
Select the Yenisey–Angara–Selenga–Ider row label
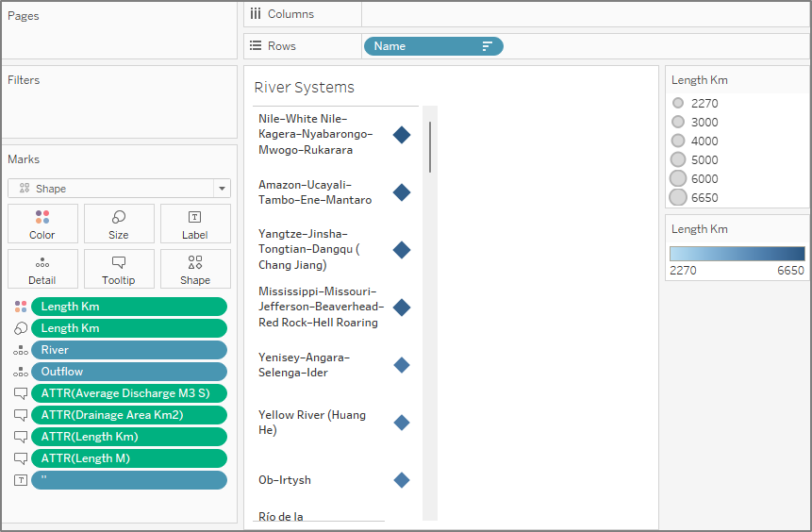click(x=304, y=365)
